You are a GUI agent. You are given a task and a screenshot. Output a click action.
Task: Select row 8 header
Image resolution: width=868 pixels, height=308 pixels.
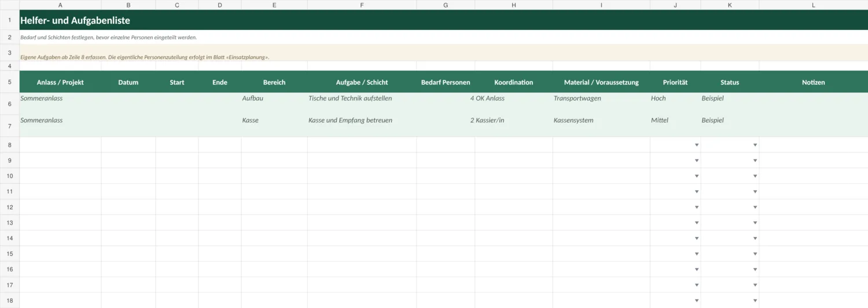click(10, 145)
